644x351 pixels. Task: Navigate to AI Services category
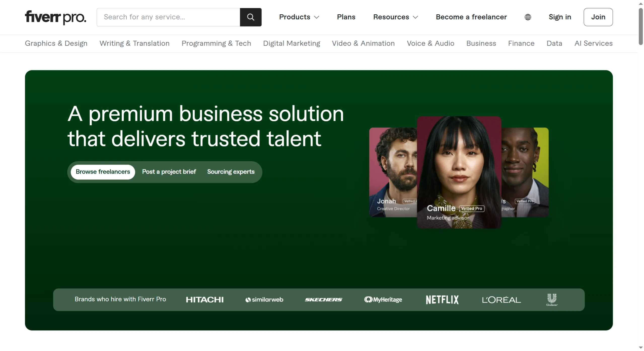593,43
